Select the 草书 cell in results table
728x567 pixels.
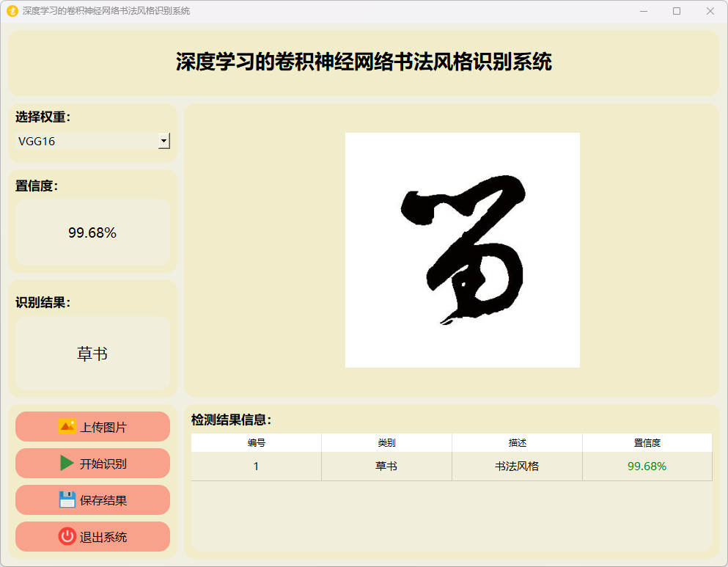[386, 467]
